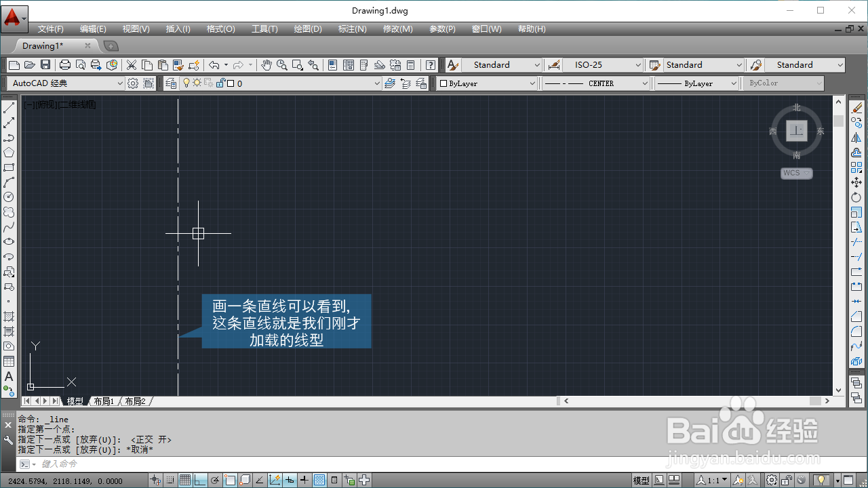
Task: Select the Mirror tool in modify toolbar
Action: click(x=856, y=138)
